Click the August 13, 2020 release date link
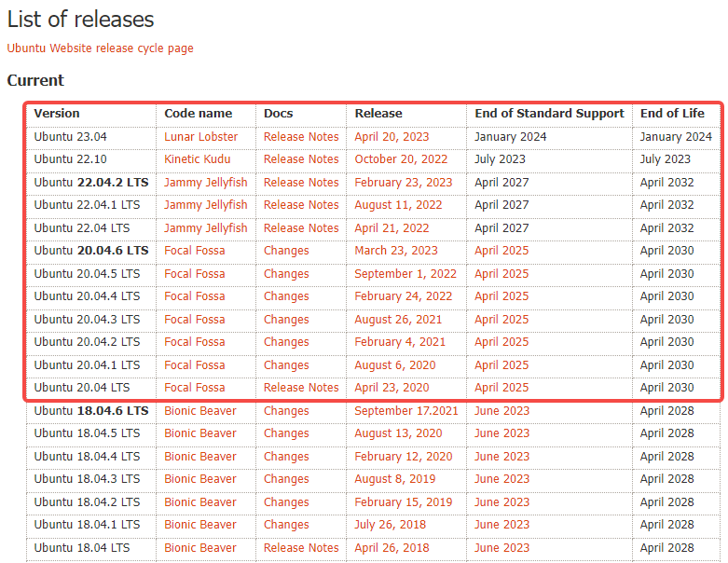Screen dimensions: 728x563 (398, 433)
